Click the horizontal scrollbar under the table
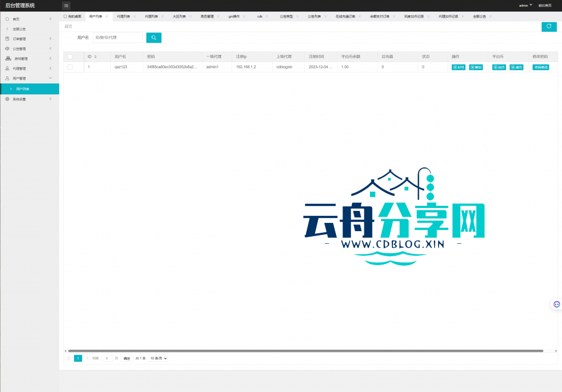Image resolution: width=562 pixels, height=392 pixels. [x=306, y=351]
